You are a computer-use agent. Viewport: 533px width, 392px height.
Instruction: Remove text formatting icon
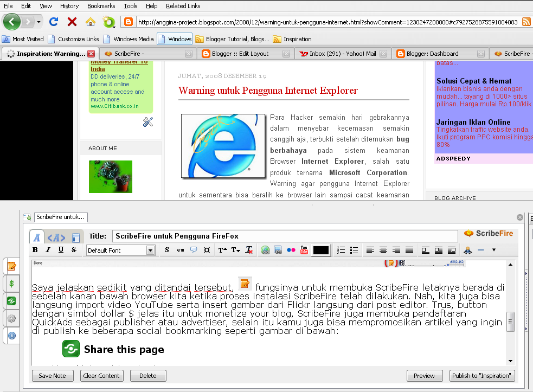(x=249, y=250)
